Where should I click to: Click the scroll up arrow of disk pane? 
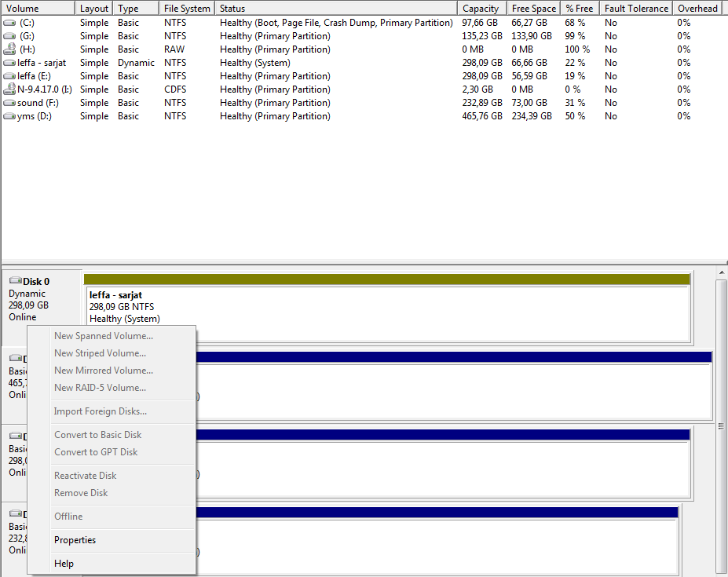click(722, 273)
